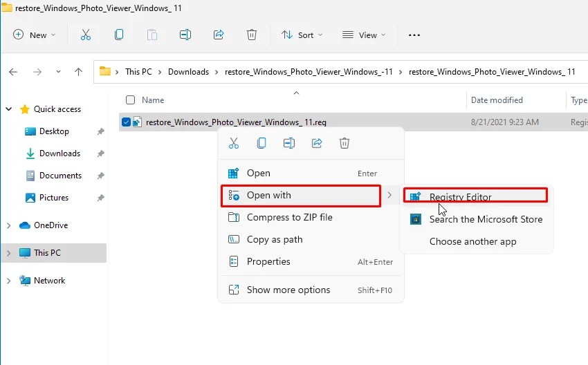Image resolution: width=588 pixels, height=365 pixels.
Task: Expand the Network tree node
Action: coord(8,281)
